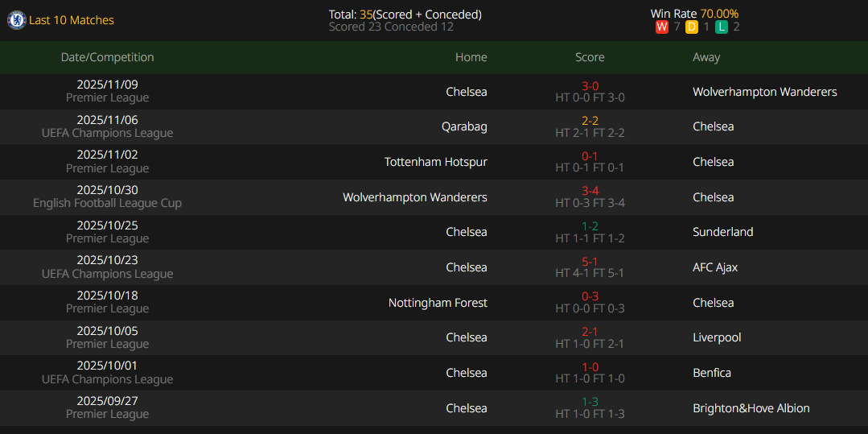The height and width of the screenshot is (434, 868).
Task: Select Tottenham Hotspur home team name
Action: (435, 162)
